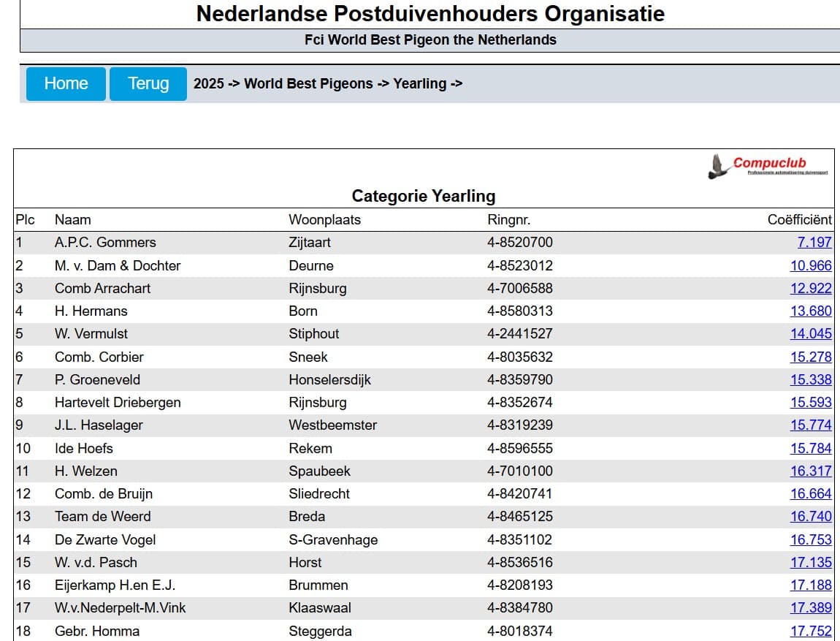Click De Zwarte Vogel's 16.753 coefficient

coord(810,540)
